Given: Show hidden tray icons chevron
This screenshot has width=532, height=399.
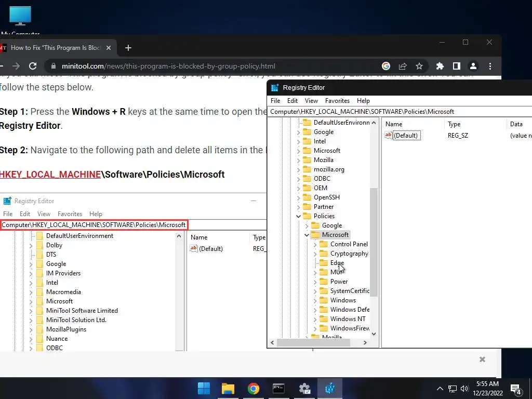Looking at the screenshot, I should [440, 389].
